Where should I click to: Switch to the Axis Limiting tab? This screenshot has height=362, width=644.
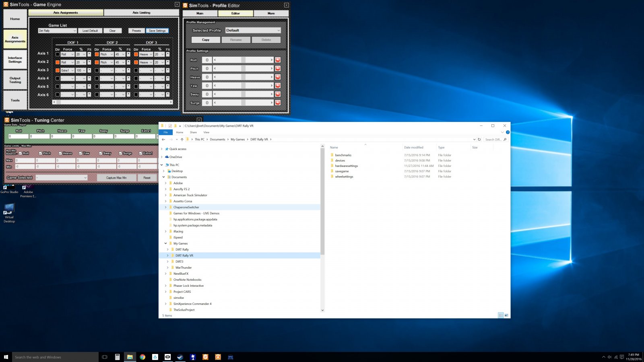tap(141, 12)
